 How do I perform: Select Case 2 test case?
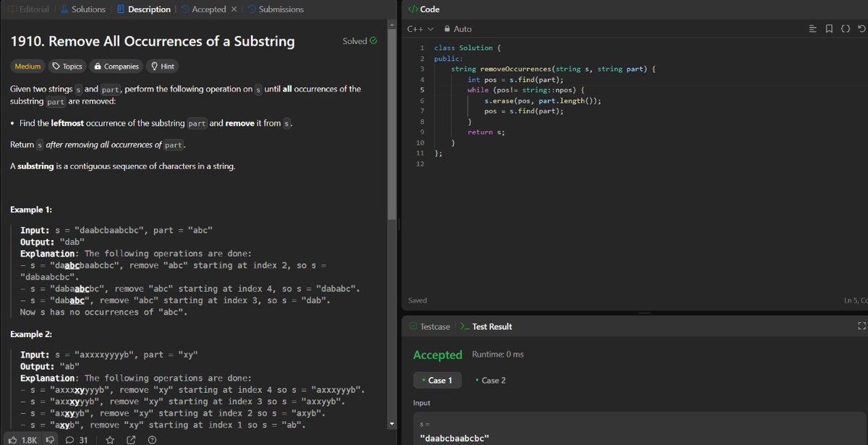(x=491, y=380)
